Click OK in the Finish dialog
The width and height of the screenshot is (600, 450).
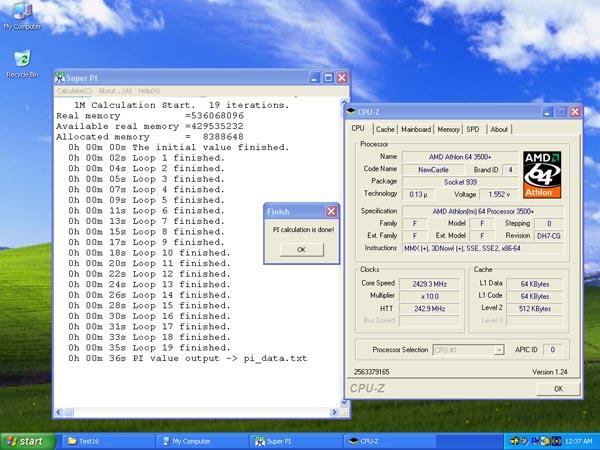[x=302, y=249]
